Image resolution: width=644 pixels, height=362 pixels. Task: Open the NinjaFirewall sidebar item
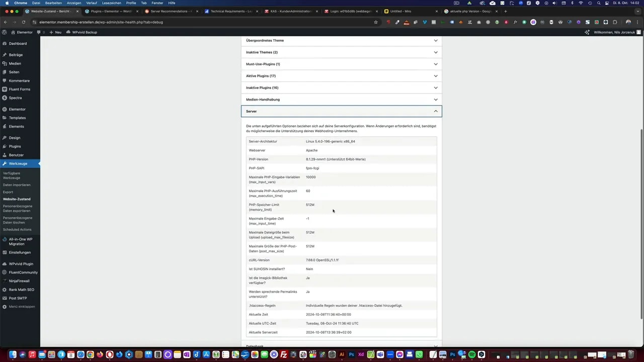19,281
